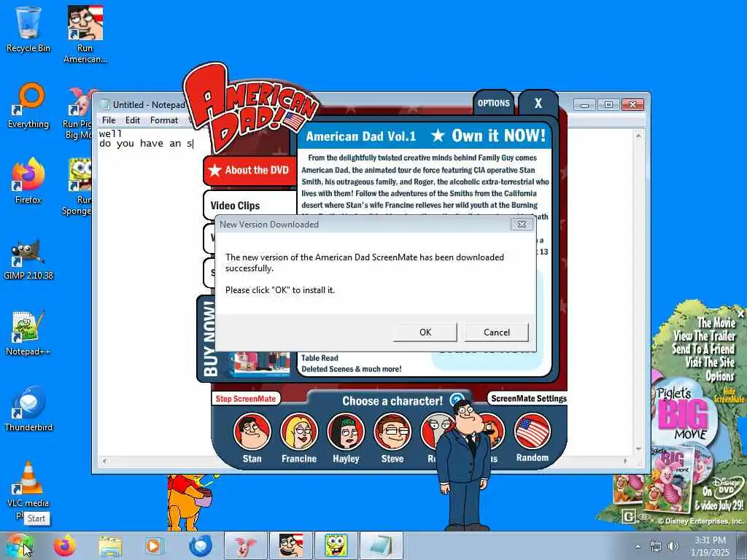Switch to SpongeBob taskbar item
747x560 pixels.
(336, 545)
